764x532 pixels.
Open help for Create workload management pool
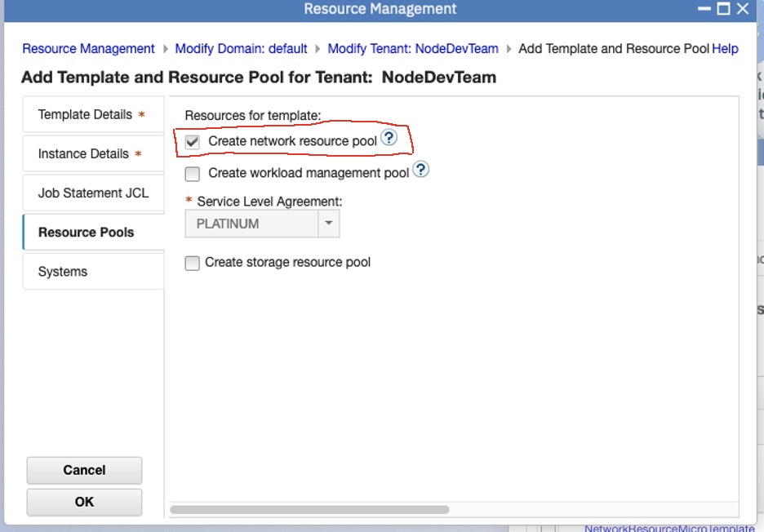[420, 169]
